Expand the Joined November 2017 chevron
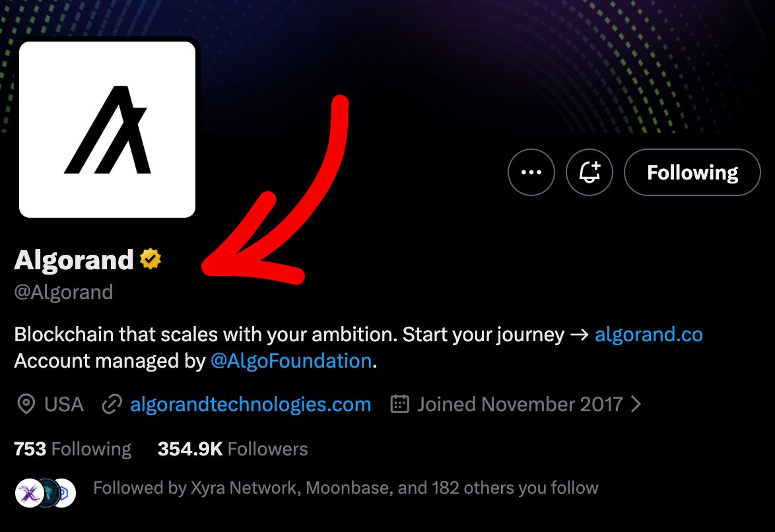 tap(636, 405)
